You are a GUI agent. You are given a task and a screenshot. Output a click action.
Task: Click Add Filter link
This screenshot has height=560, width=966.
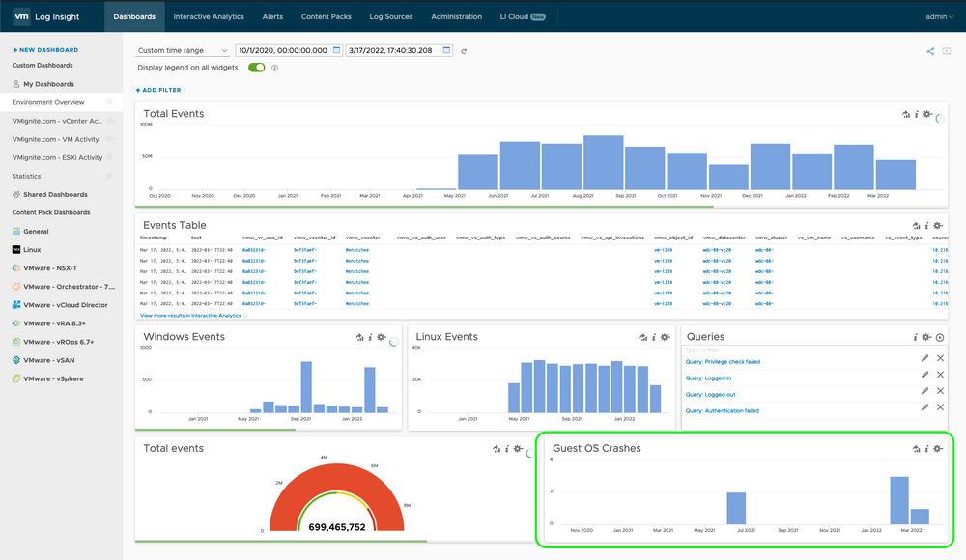coord(158,90)
